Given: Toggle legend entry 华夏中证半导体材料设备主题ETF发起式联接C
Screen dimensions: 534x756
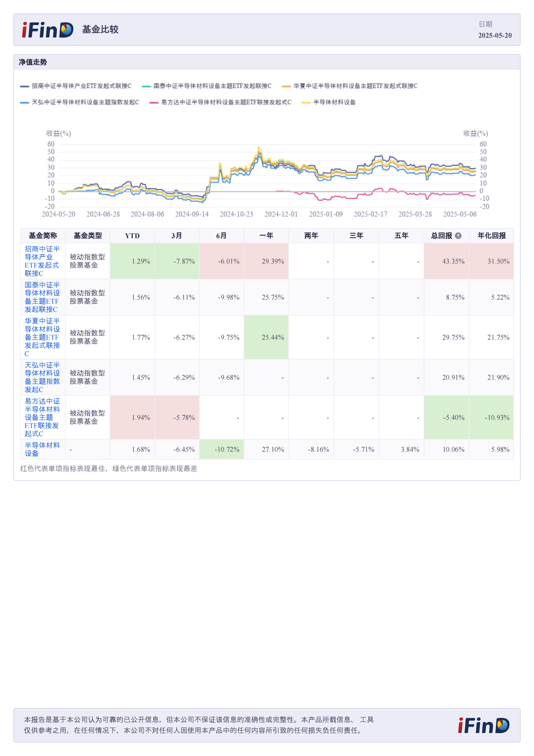Looking at the screenshot, I should pos(350,86).
